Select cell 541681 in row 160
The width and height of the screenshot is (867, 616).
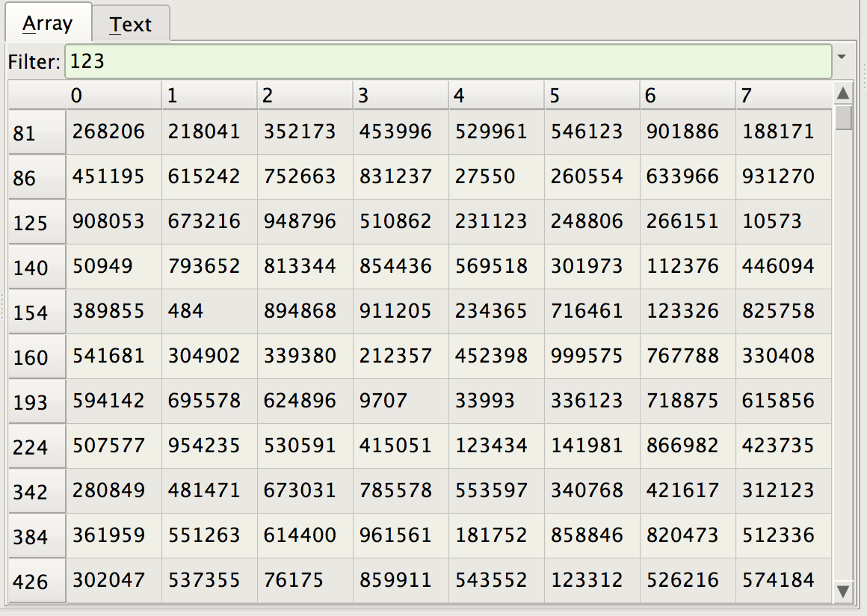coord(114,356)
